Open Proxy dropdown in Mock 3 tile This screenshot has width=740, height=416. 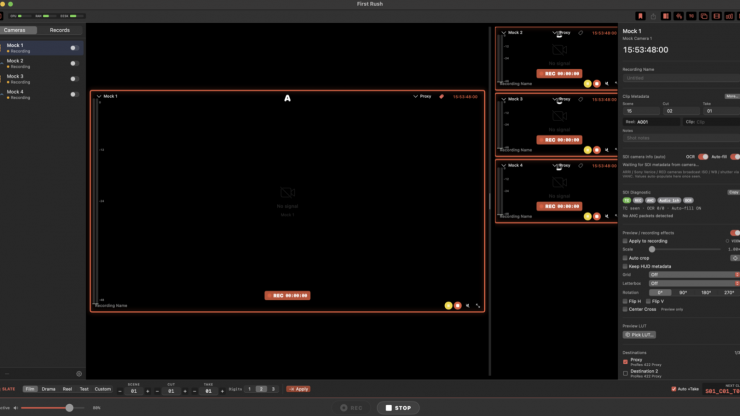562,99
